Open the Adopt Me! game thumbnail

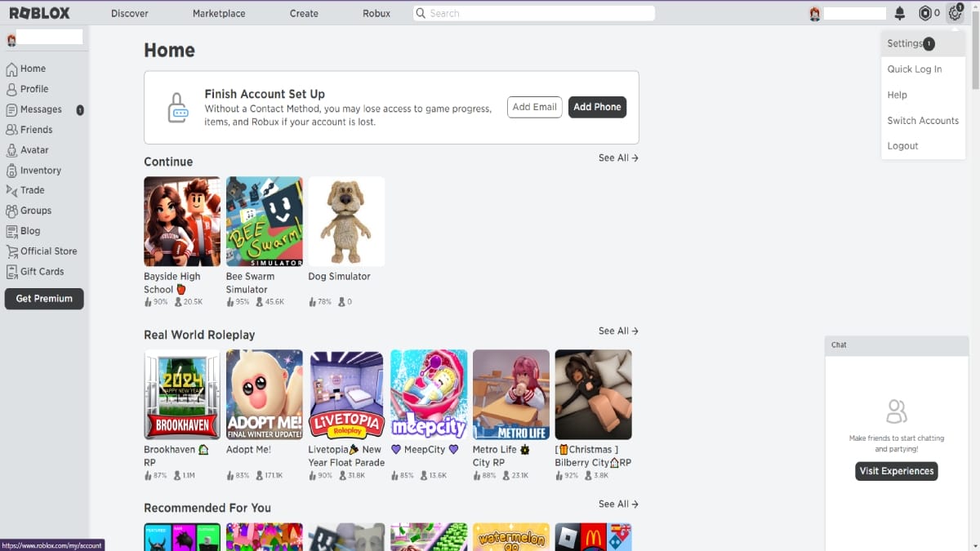click(264, 395)
